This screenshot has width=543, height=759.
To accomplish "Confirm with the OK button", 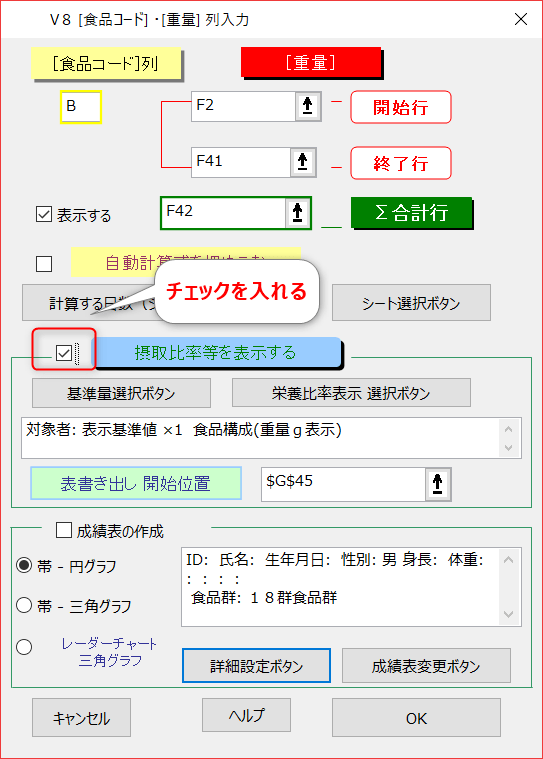I will coord(416,718).
